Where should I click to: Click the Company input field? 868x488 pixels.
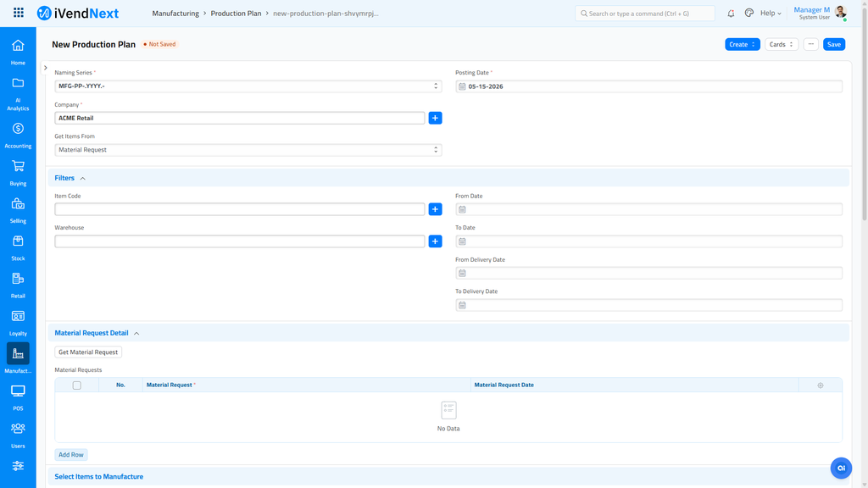[240, 118]
